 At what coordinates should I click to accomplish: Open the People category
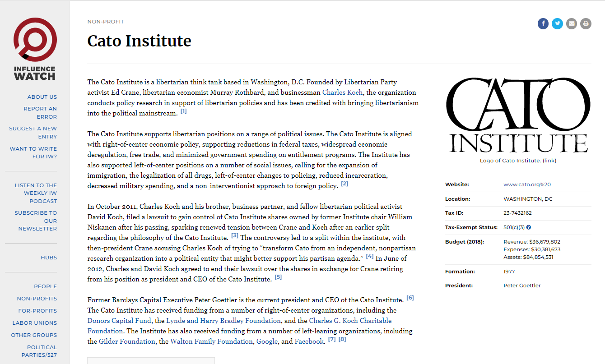point(45,286)
